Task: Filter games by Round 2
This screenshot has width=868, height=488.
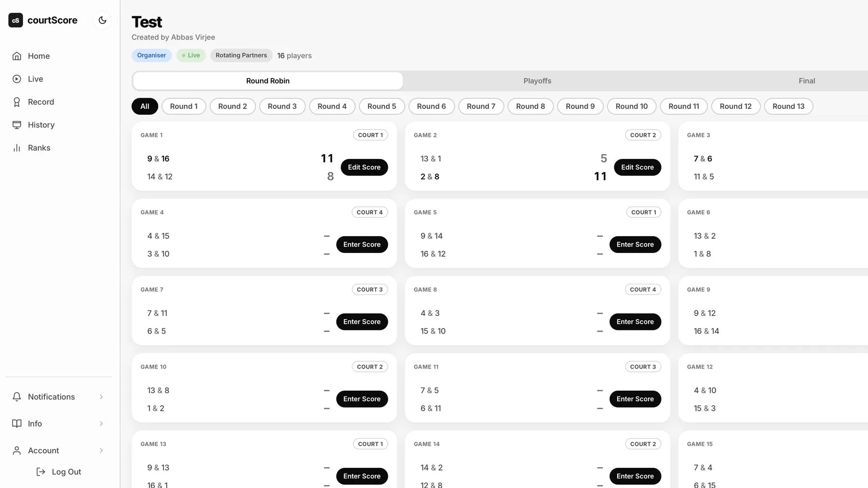Action: tap(232, 106)
